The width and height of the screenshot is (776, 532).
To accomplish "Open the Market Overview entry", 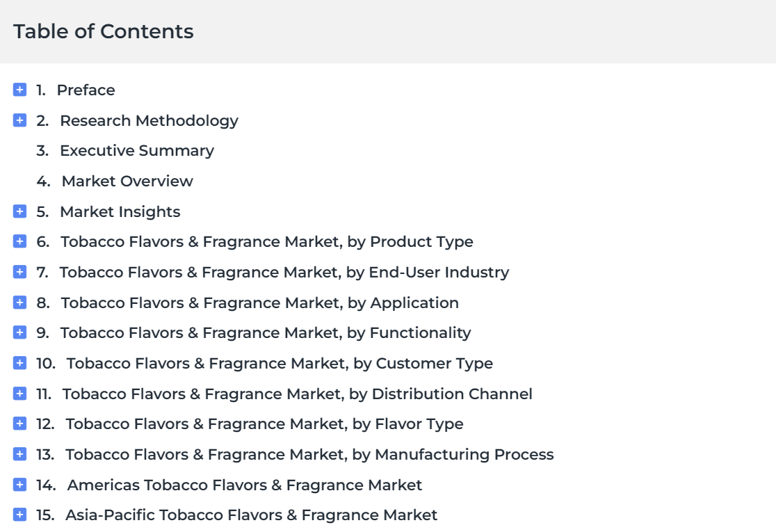I will coord(127,181).
